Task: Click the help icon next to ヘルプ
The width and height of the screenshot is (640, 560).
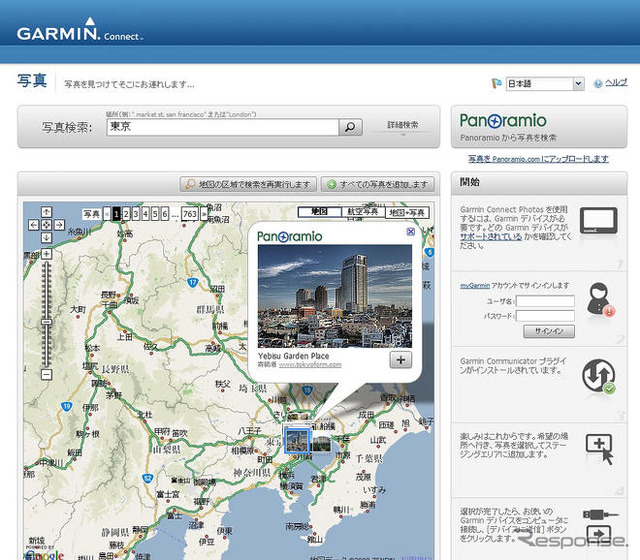Action: tap(597, 84)
